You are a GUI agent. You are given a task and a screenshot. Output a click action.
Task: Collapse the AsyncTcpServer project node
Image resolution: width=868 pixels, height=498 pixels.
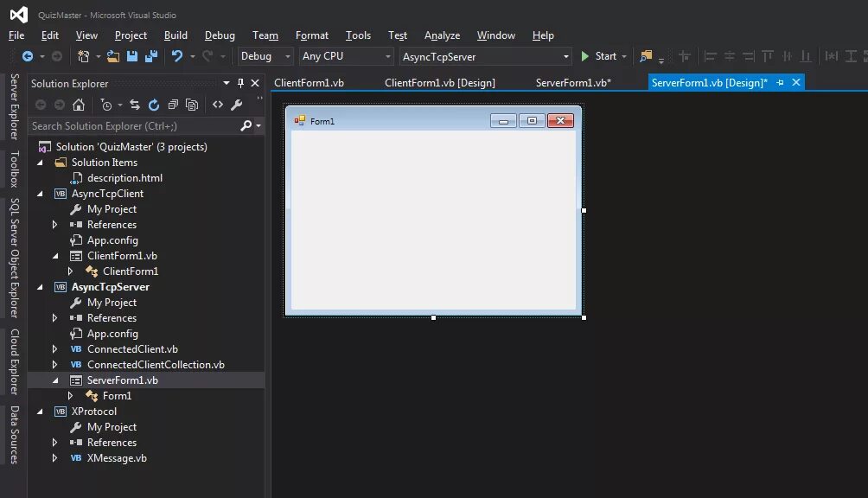tap(40, 287)
